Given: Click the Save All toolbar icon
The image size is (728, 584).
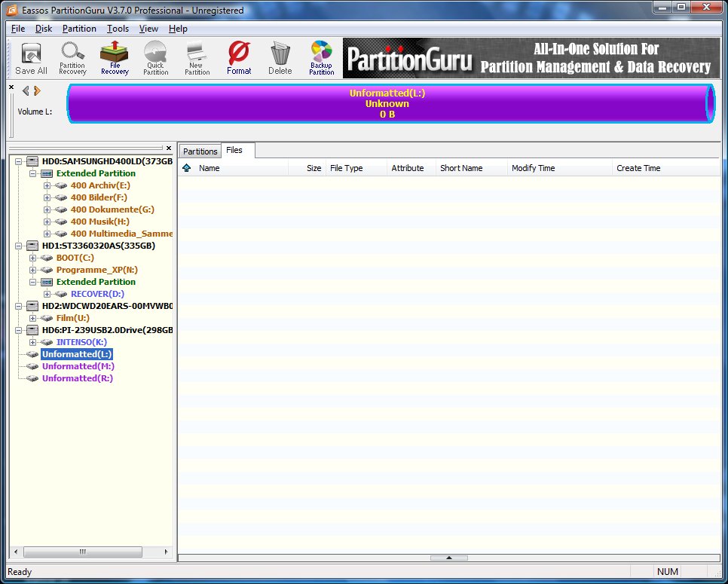Looking at the screenshot, I should pos(31,59).
